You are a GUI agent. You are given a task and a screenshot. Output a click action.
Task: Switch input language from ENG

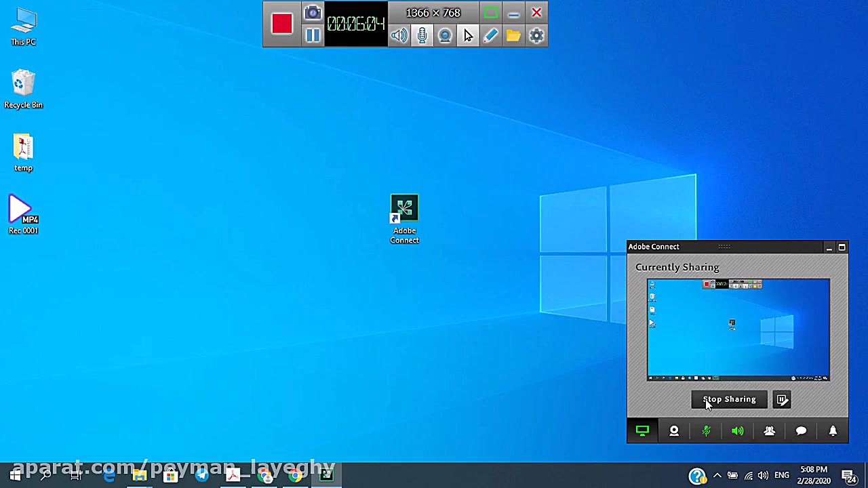[782, 476]
